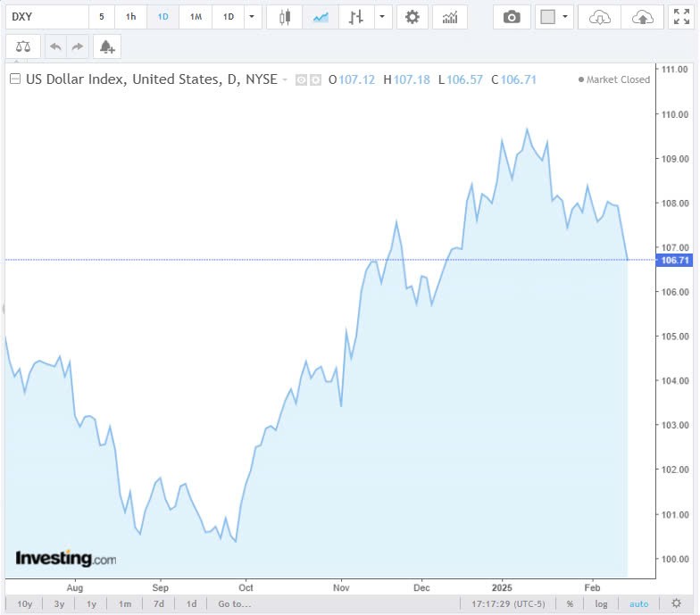This screenshot has height=615, width=700.
Task: Switch to the 1M timeframe
Action: (x=196, y=17)
